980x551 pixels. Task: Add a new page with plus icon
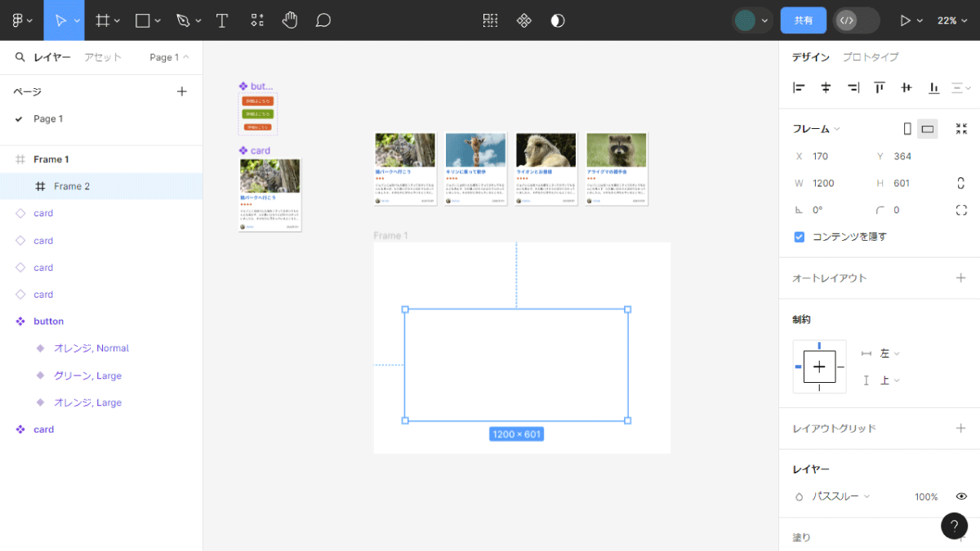pyautogui.click(x=182, y=91)
